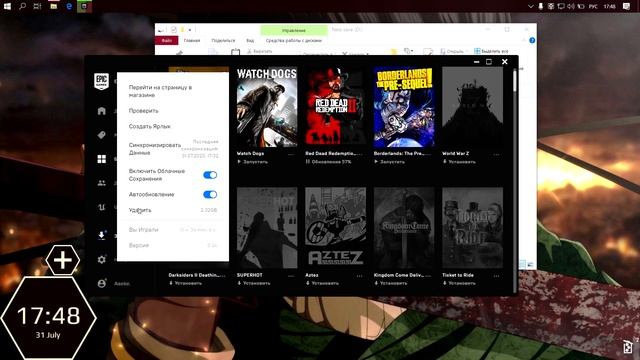640x360 pixels.
Task: Select the green 'Управление' contextual tab
Action: [x=294, y=30]
